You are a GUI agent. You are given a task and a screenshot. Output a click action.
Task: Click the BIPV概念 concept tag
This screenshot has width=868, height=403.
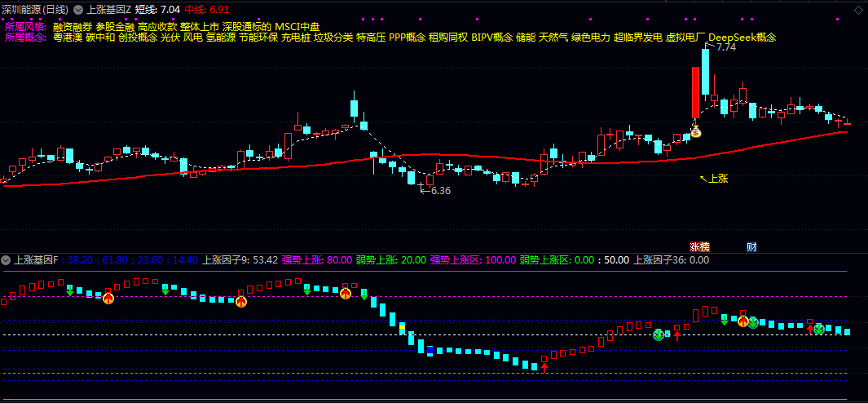tap(492, 38)
